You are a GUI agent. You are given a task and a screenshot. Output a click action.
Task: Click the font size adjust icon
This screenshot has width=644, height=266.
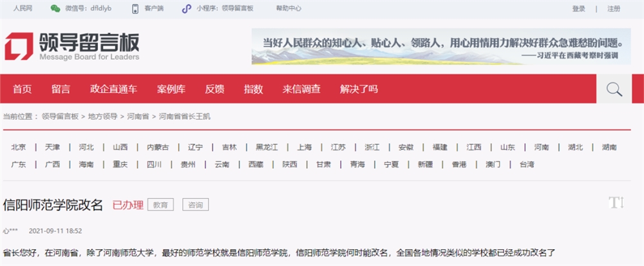click(x=616, y=202)
